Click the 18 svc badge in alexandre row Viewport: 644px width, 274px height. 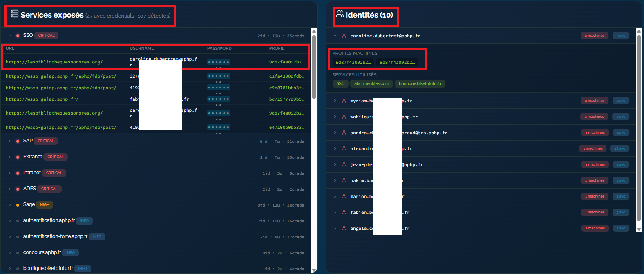pos(619,148)
